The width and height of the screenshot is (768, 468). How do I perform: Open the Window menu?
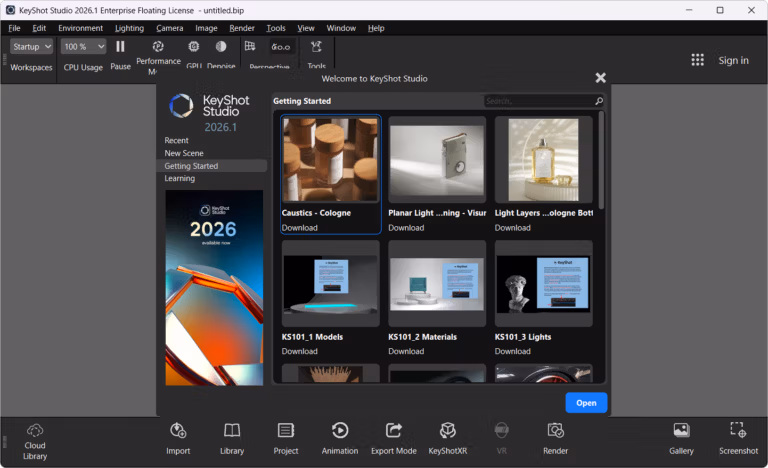click(341, 28)
